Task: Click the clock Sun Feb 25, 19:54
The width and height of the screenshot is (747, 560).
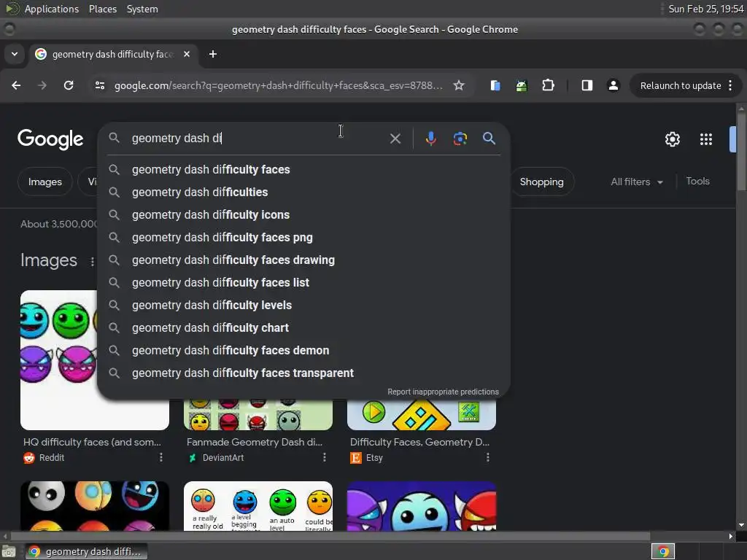Action: [x=705, y=9]
